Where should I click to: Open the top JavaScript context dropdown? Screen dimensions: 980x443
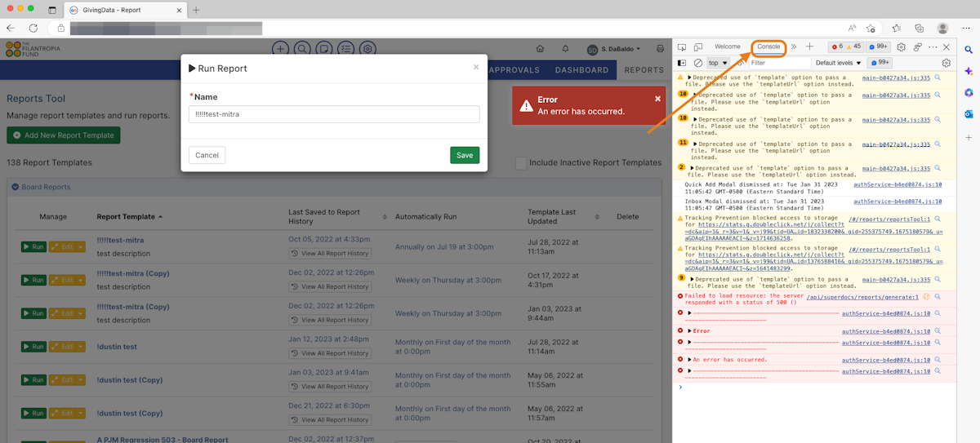click(x=719, y=63)
